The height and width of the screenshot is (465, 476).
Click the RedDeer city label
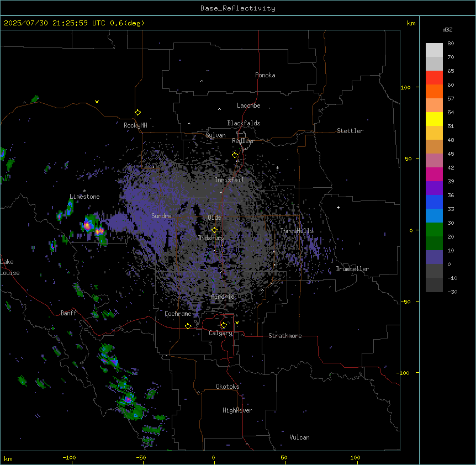pyautogui.click(x=243, y=141)
